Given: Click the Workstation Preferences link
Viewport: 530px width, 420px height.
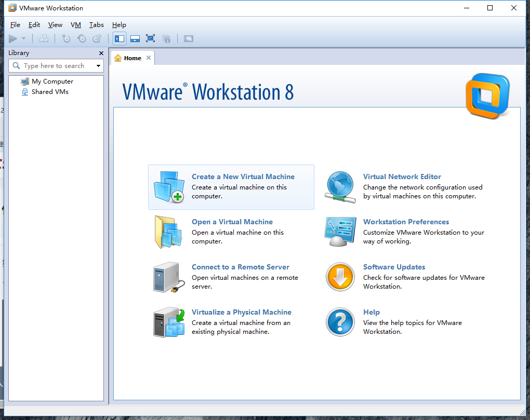Looking at the screenshot, I should click(406, 222).
